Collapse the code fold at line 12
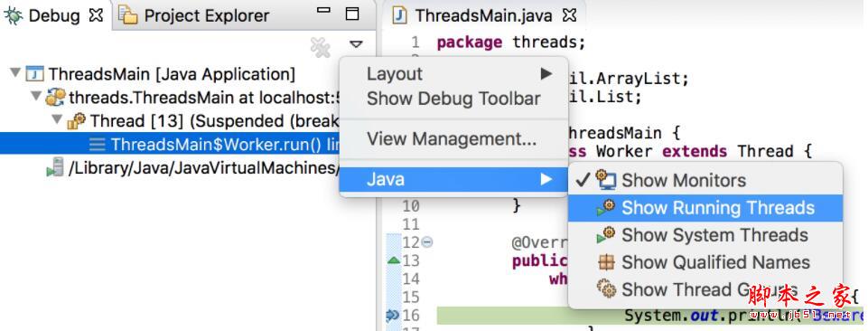 tap(427, 242)
